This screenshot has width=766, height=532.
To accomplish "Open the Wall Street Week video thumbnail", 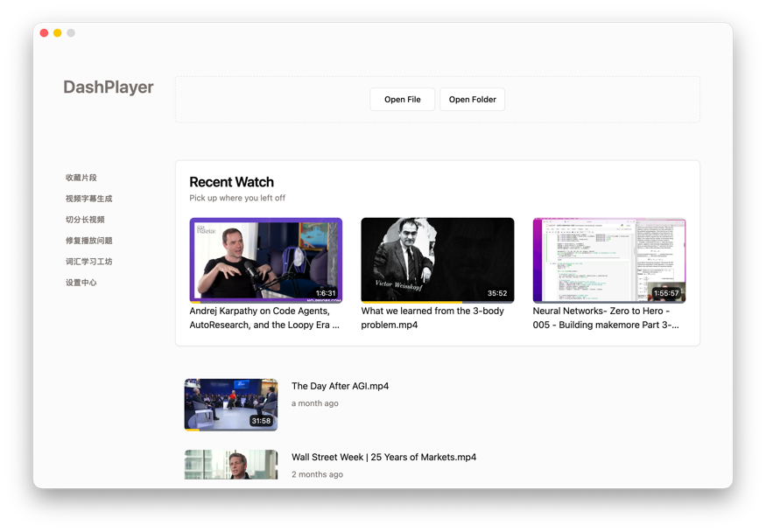I will click(231, 464).
